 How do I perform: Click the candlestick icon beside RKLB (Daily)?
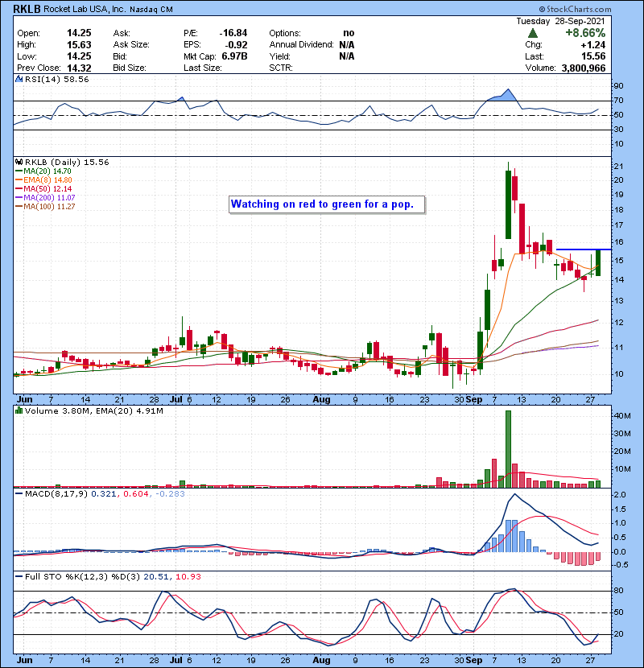19,162
